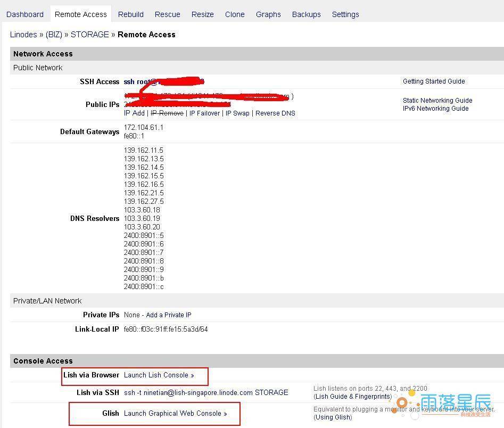Go to the Resize tab

[202, 14]
